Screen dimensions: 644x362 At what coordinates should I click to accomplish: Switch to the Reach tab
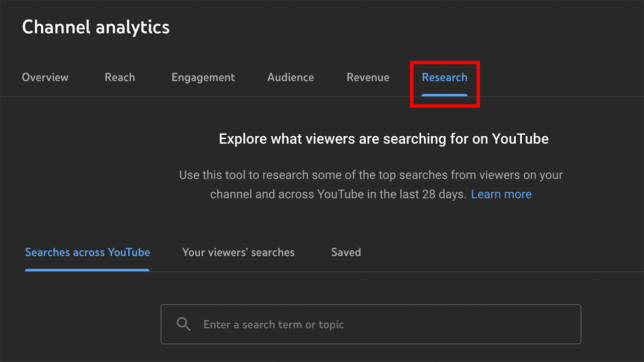click(120, 77)
